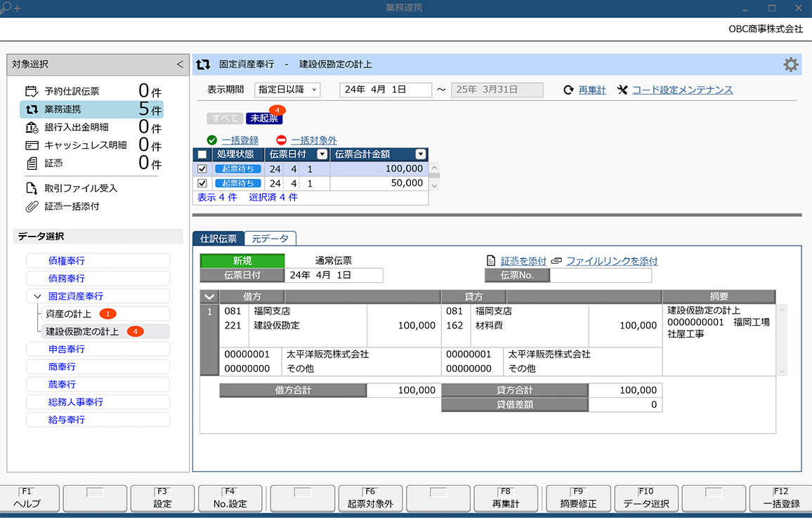
Task: Click the 再集計 refresh icon
Action: (569, 91)
